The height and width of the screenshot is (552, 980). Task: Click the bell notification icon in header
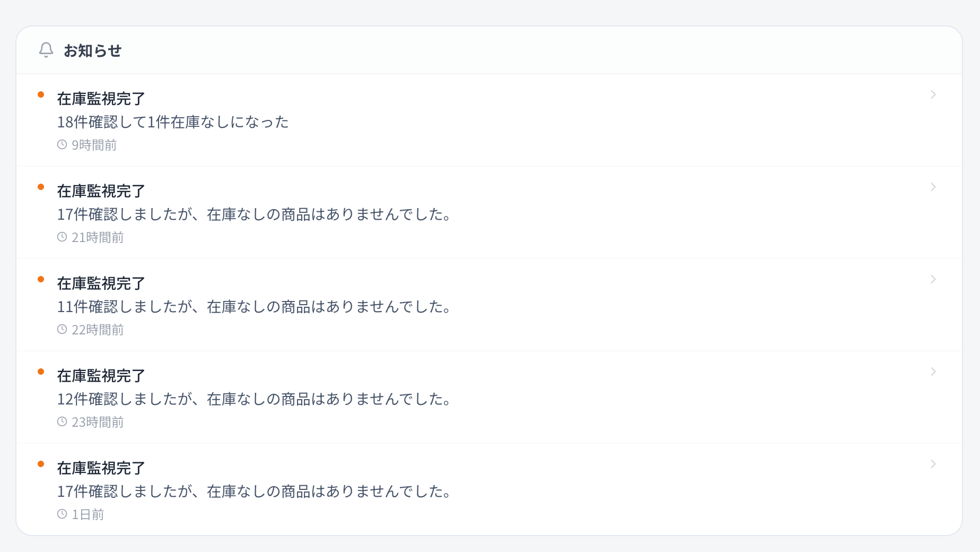46,50
